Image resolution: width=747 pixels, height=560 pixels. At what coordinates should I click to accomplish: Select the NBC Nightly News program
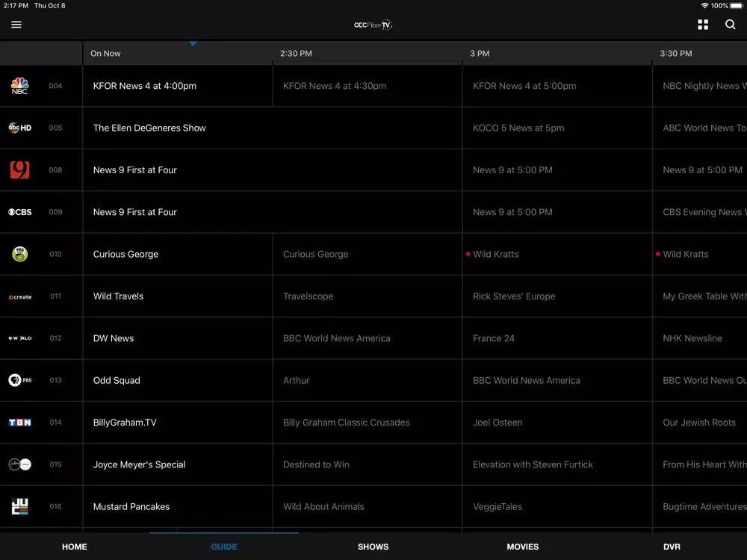click(x=700, y=86)
